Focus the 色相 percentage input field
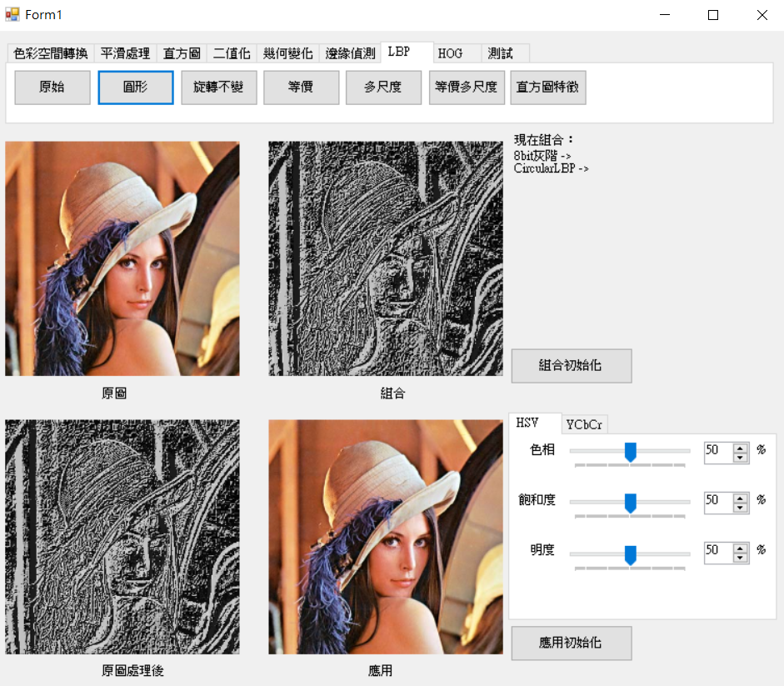Viewport: 784px width, 686px height. click(x=719, y=453)
